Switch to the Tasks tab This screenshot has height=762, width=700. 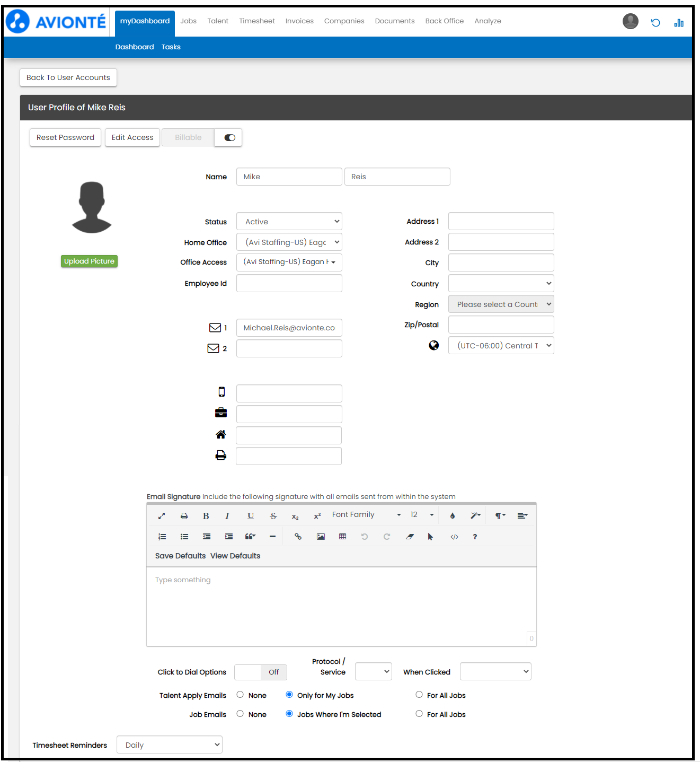coord(171,47)
